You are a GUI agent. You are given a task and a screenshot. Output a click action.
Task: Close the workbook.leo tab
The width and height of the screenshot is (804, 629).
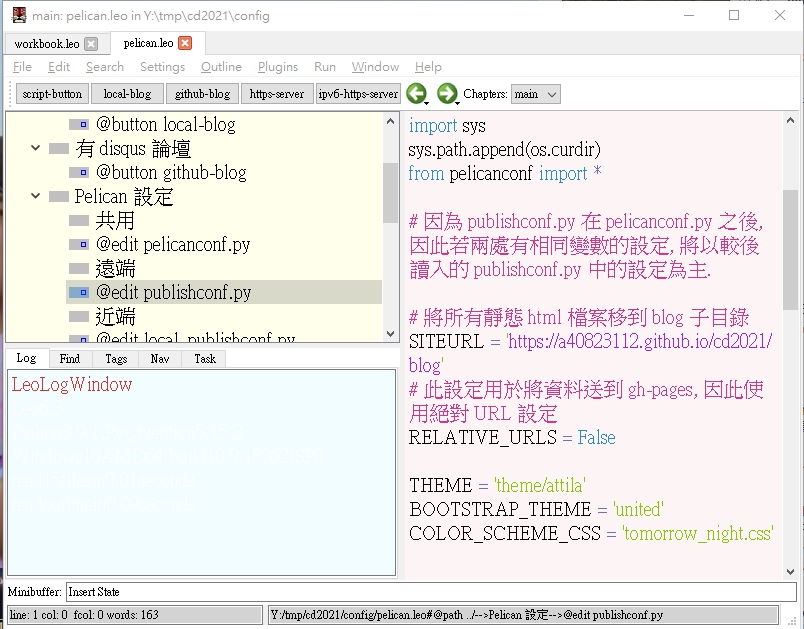(91, 44)
